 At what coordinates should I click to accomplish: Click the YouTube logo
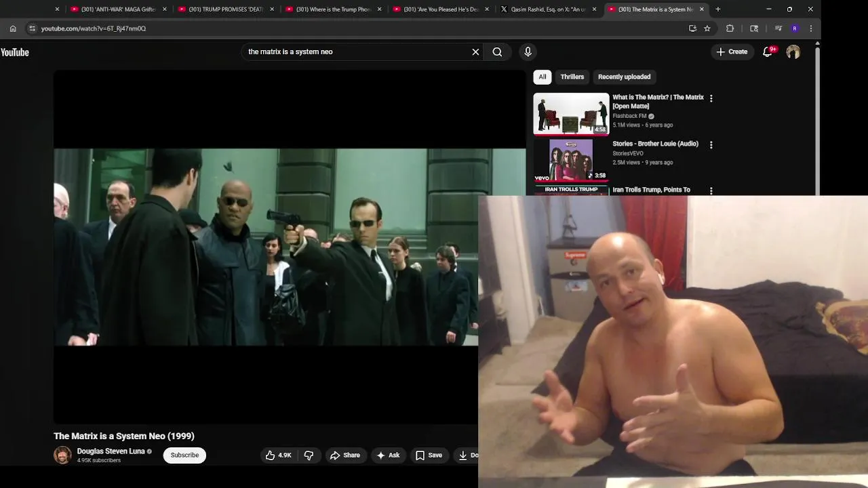tap(15, 52)
